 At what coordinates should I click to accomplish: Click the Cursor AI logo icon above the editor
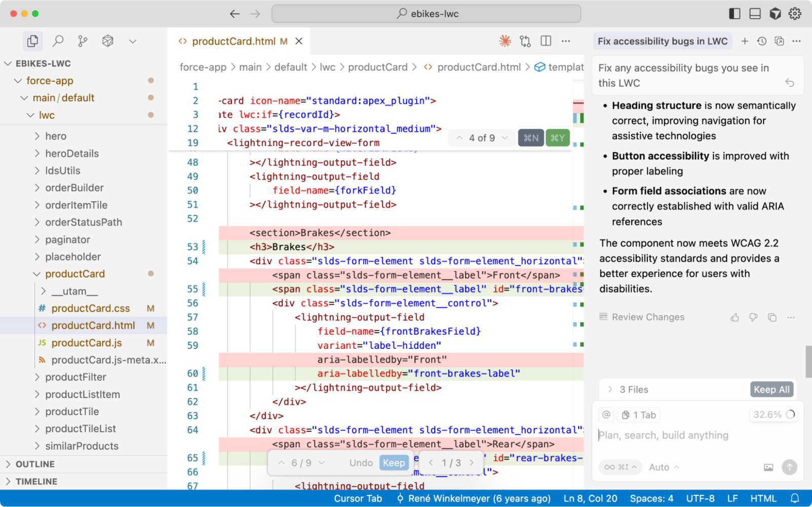coord(505,41)
